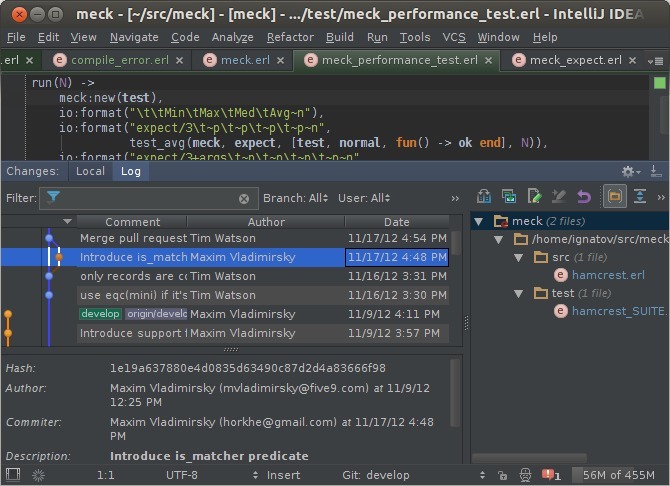
Task: Sort log by Date column header
Action: tap(397, 222)
